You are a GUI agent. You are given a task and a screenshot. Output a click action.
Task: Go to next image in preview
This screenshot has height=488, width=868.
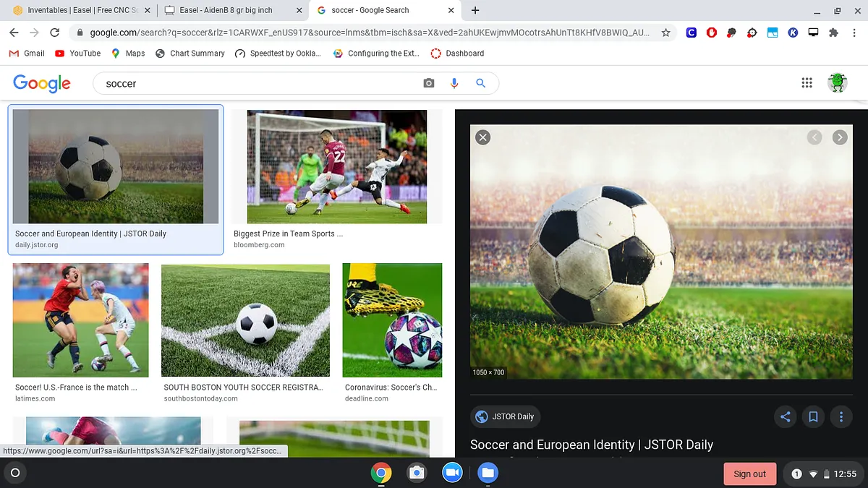pos(840,137)
